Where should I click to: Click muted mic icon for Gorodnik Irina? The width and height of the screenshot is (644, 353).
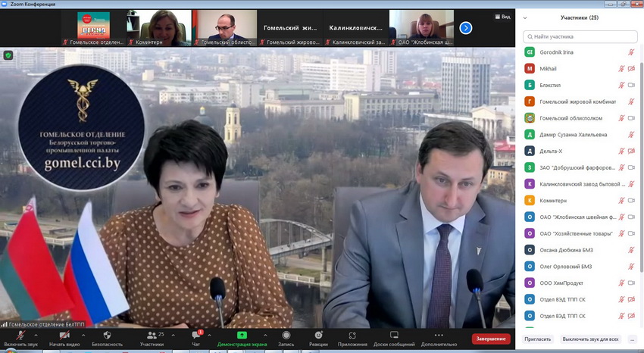631,52
